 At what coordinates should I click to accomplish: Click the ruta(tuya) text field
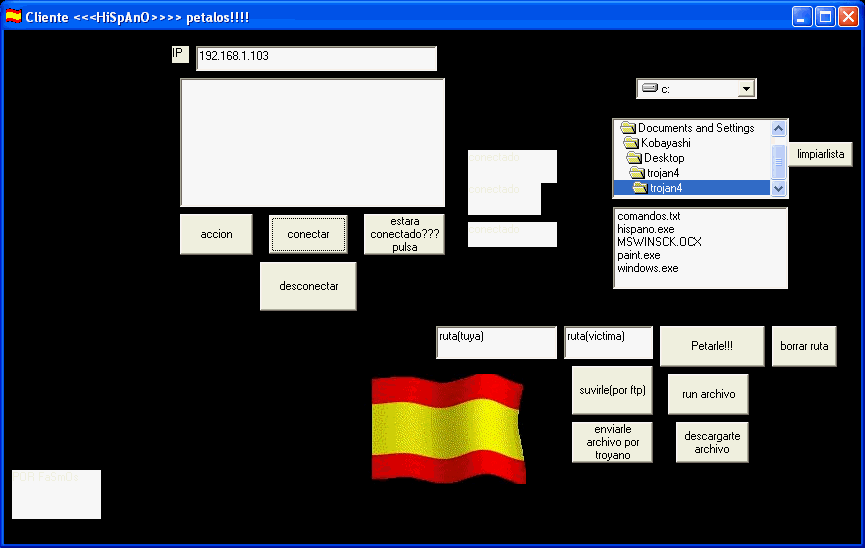(x=496, y=343)
